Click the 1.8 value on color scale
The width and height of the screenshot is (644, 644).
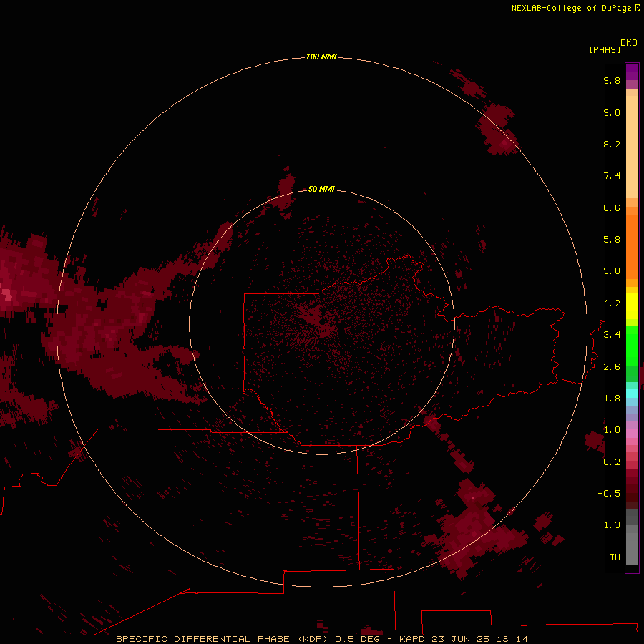pos(612,399)
